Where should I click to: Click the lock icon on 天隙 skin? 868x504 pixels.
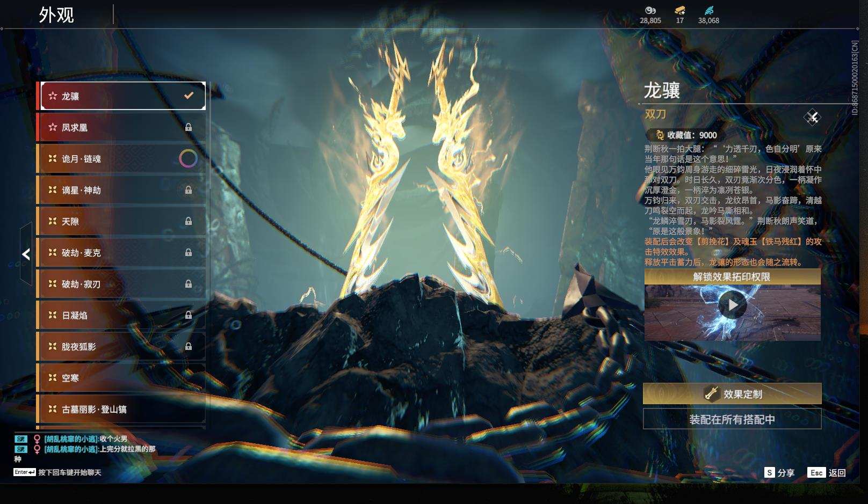189,221
